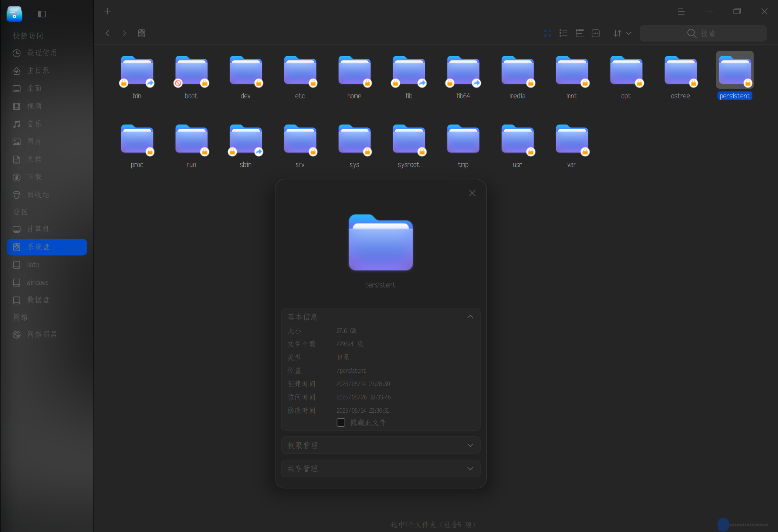Click the icon size zoom slider
778x532 pixels.
coord(743,525)
